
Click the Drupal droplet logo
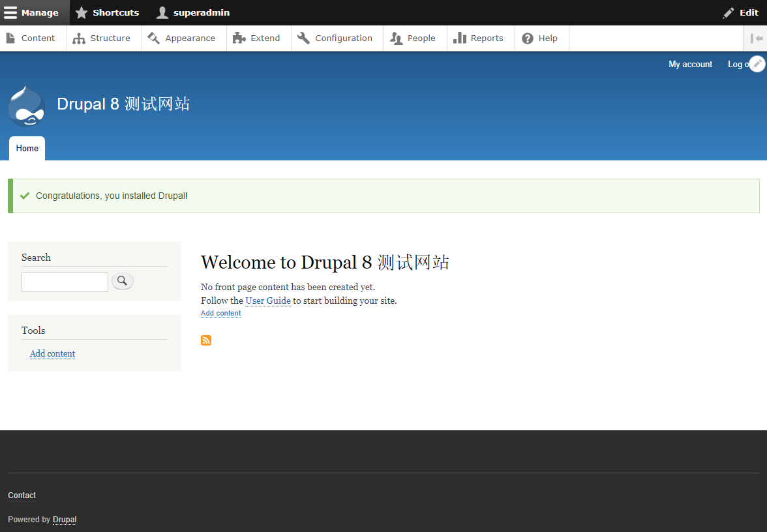(26, 106)
